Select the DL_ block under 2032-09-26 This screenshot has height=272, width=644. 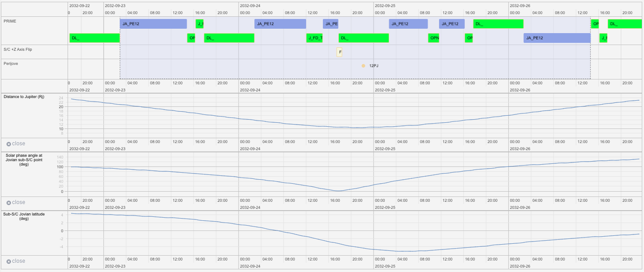[625, 23]
